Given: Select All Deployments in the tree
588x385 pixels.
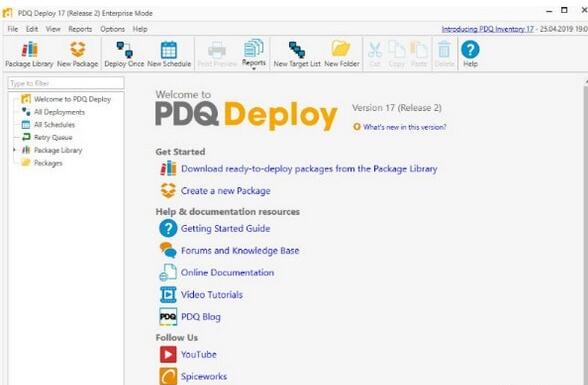Looking at the screenshot, I should pos(59,112).
